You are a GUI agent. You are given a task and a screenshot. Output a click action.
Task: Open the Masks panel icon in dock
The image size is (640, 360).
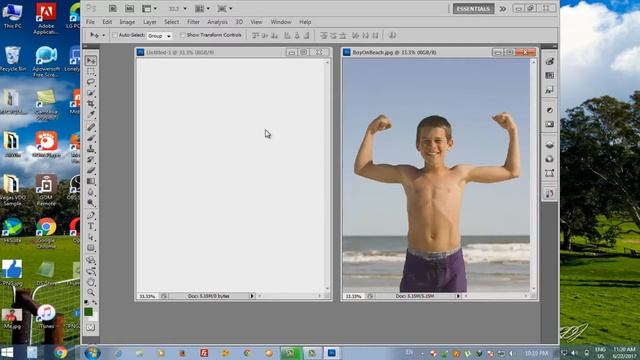pyautogui.click(x=549, y=124)
